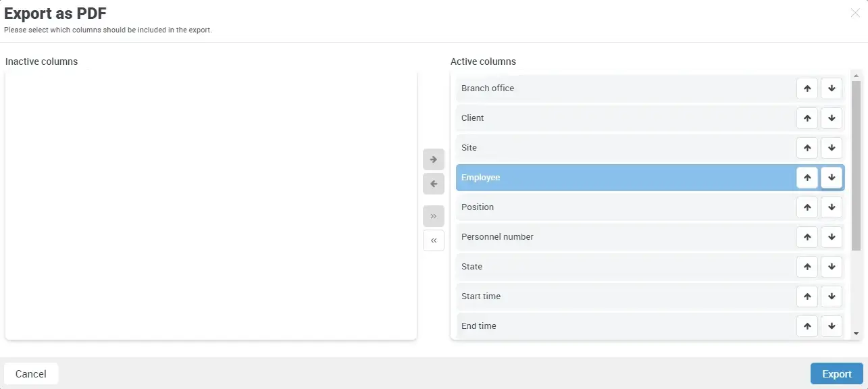The image size is (868, 389).
Task: Move all columns to inactive with double-left arrow
Action: (434, 240)
